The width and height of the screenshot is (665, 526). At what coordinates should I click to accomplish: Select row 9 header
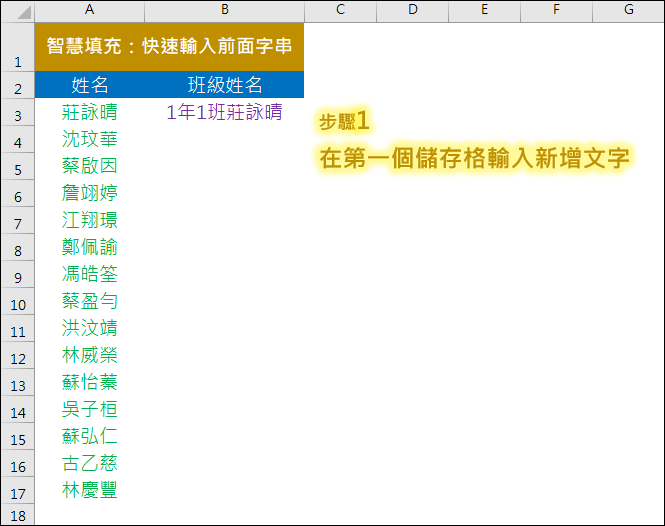pyautogui.click(x=18, y=274)
